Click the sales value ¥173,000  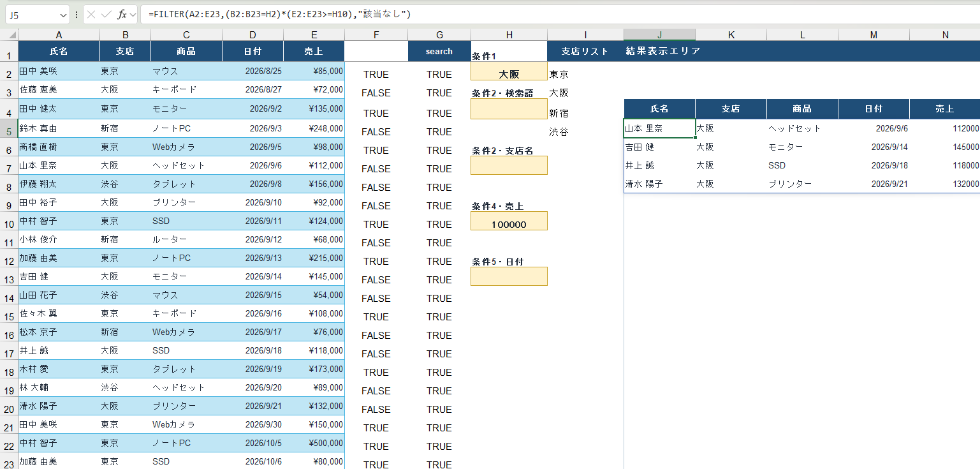pyautogui.click(x=314, y=369)
